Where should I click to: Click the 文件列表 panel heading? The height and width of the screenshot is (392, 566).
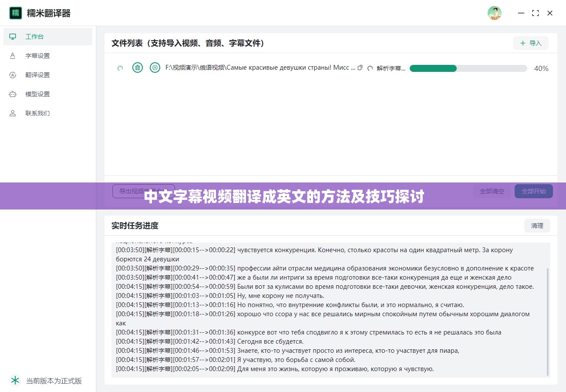[189, 43]
